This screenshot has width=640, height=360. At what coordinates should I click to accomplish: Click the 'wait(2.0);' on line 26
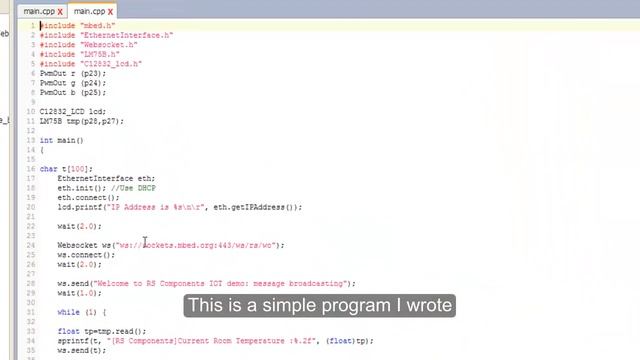click(x=79, y=264)
